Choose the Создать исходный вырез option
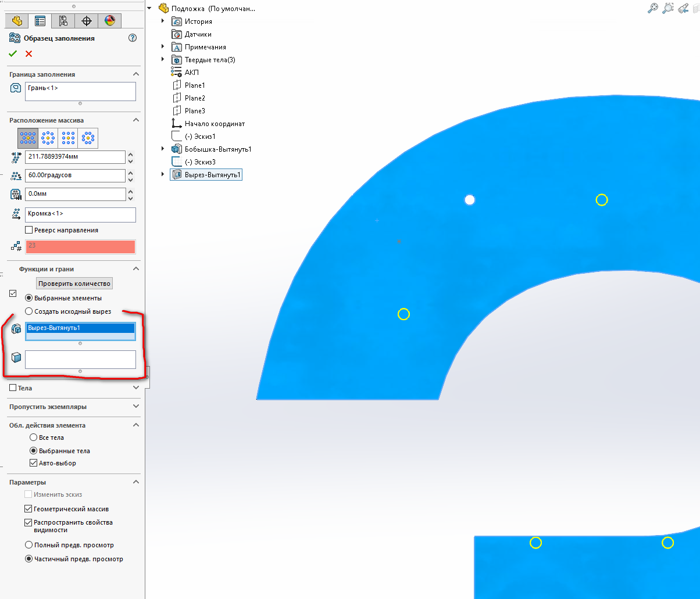 [29, 311]
